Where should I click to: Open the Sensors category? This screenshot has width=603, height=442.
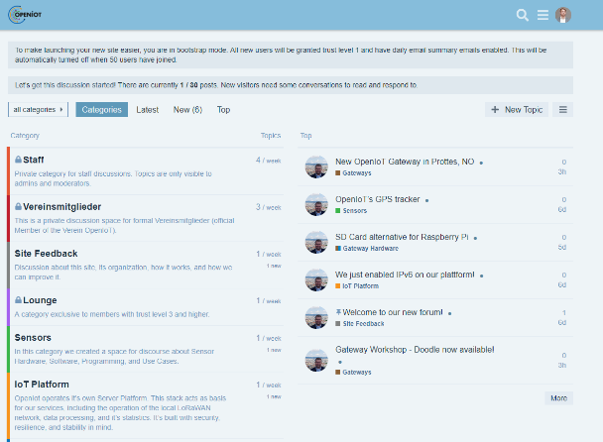click(33, 338)
